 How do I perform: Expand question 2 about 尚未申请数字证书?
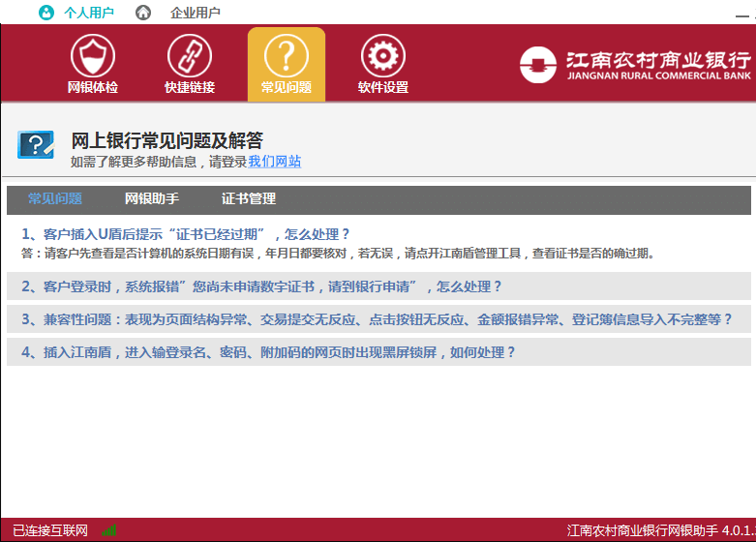378,286
